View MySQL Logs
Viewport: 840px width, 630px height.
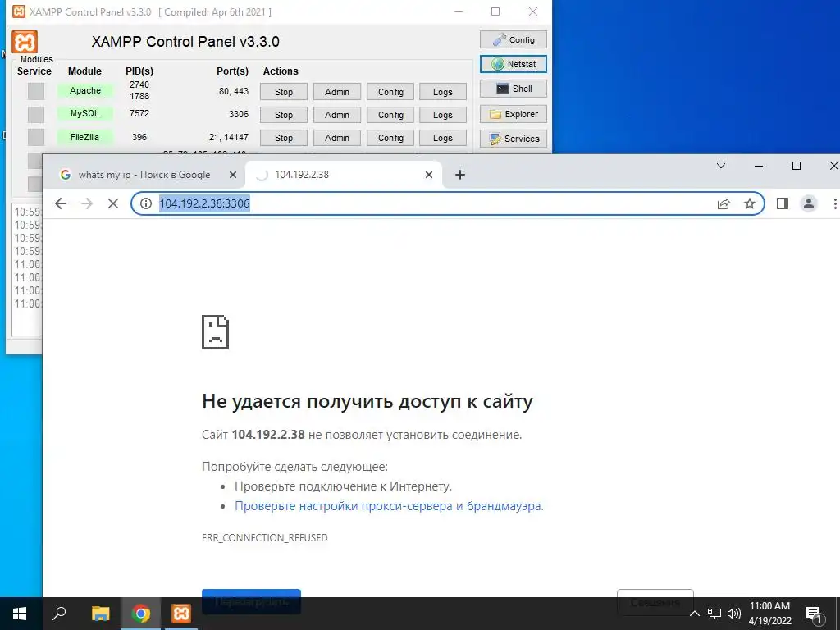pyautogui.click(x=442, y=115)
